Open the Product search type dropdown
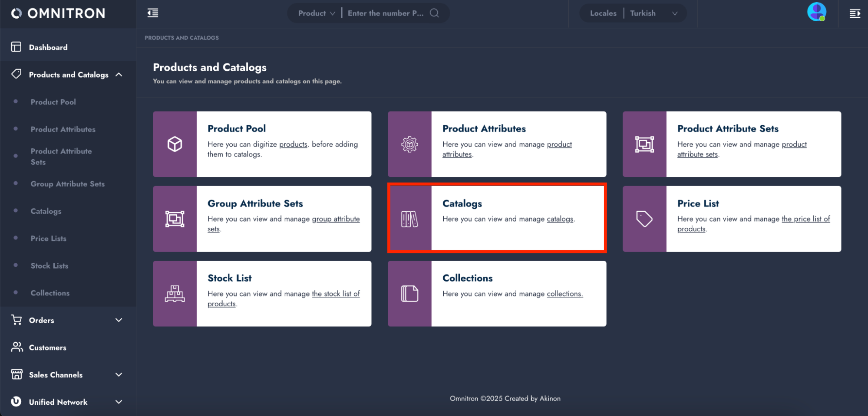The height and width of the screenshot is (416, 868). pos(317,13)
